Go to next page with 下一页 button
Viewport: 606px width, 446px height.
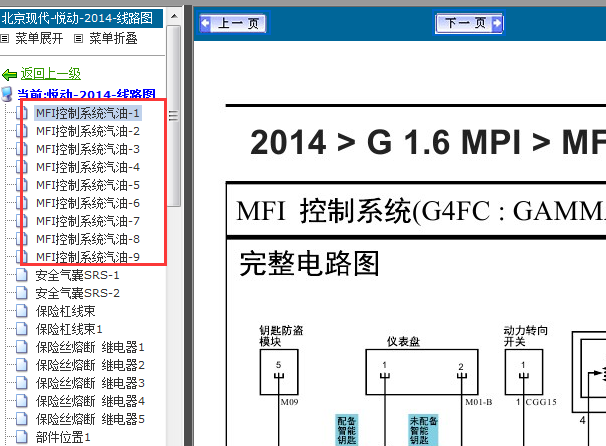[469, 23]
